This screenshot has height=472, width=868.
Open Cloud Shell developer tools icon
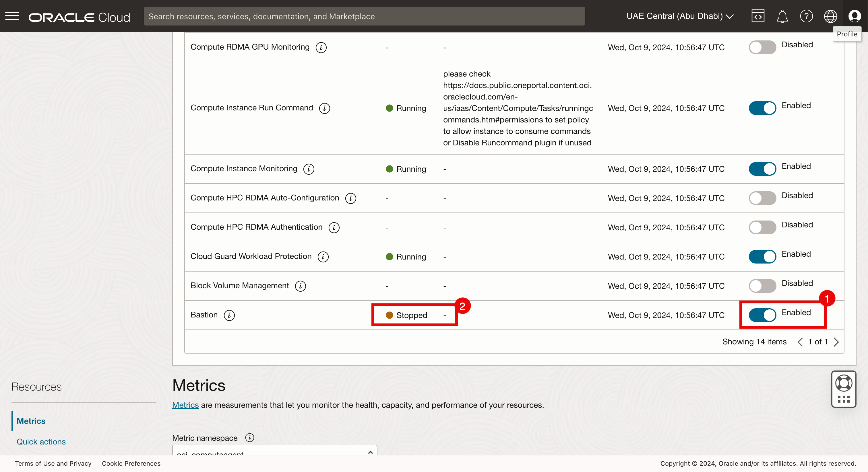click(x=758, y=16)
